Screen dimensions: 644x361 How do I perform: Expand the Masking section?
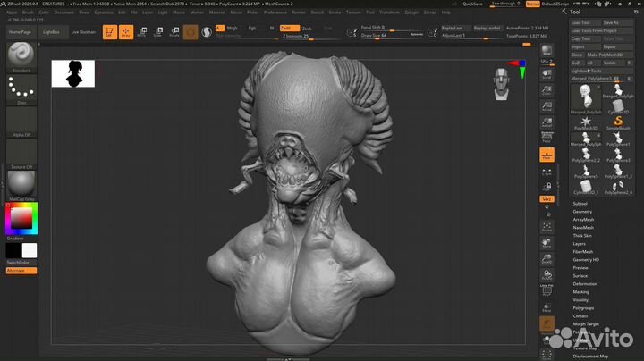(580, 292)
